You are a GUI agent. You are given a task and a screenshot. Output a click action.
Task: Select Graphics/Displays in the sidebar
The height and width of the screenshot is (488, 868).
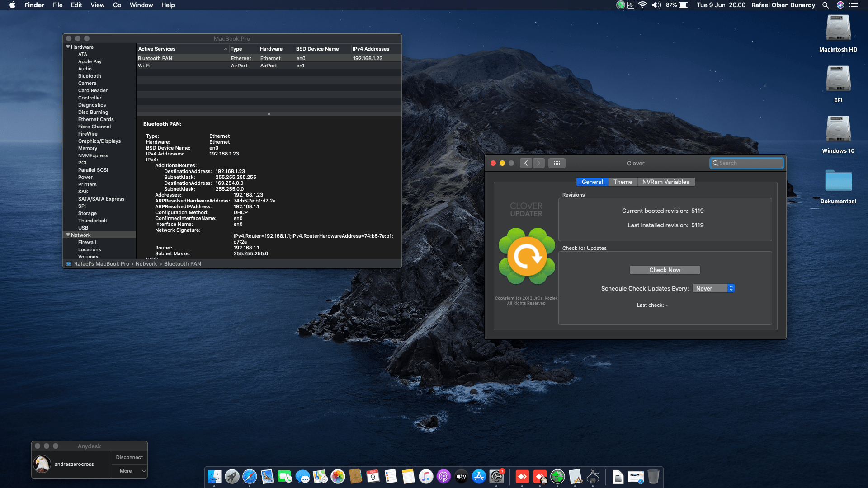[99, 141]
